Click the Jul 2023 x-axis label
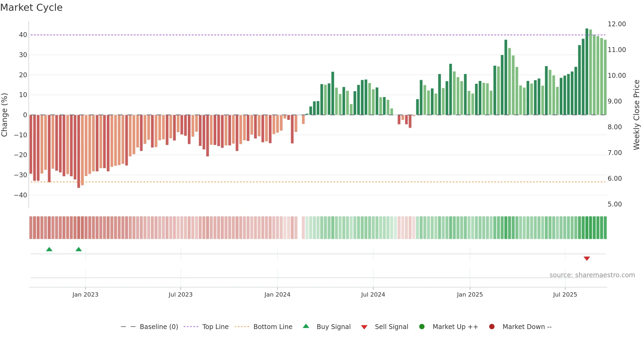The image size is (644, 362). [181, 295]
